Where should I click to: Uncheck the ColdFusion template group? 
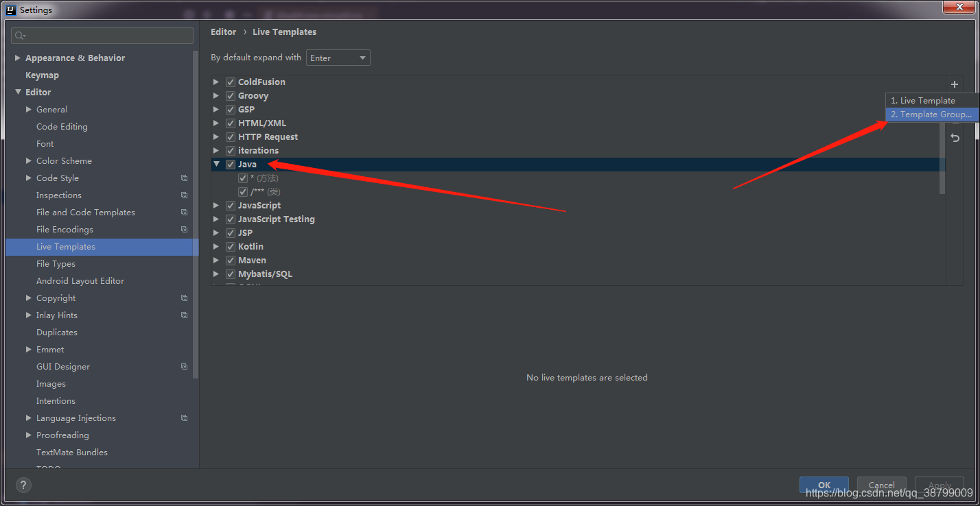click(231, 82)
